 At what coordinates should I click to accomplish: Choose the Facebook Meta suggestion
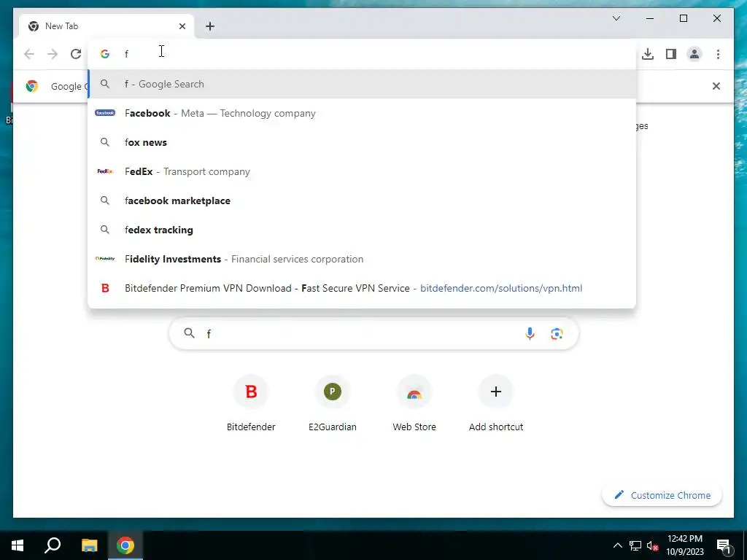pos(362,113)
